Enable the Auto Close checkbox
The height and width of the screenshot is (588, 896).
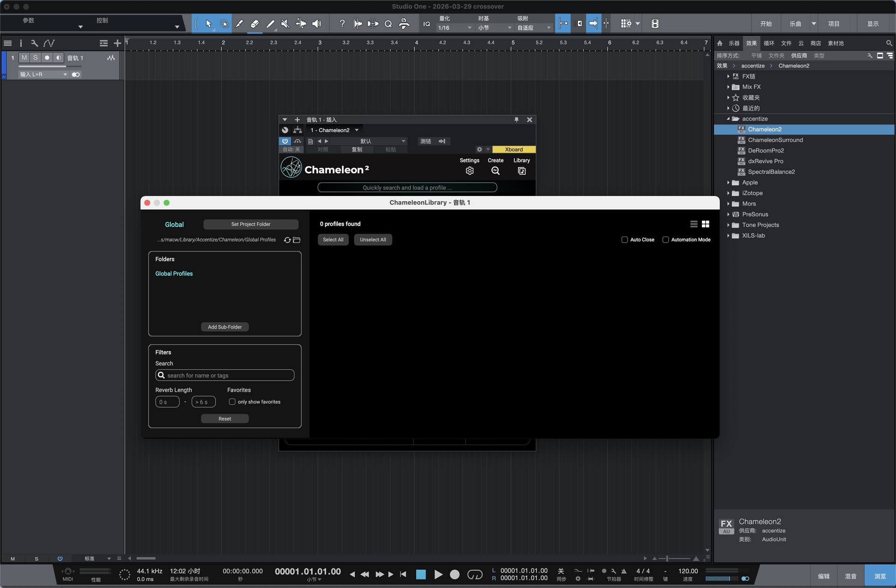pos(624,240)
